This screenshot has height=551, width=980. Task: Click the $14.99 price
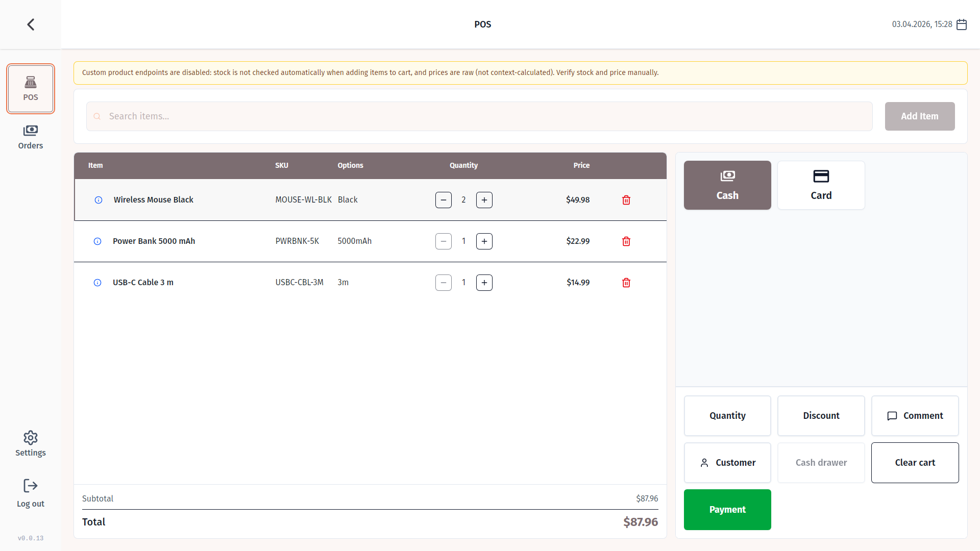(578, 283)
